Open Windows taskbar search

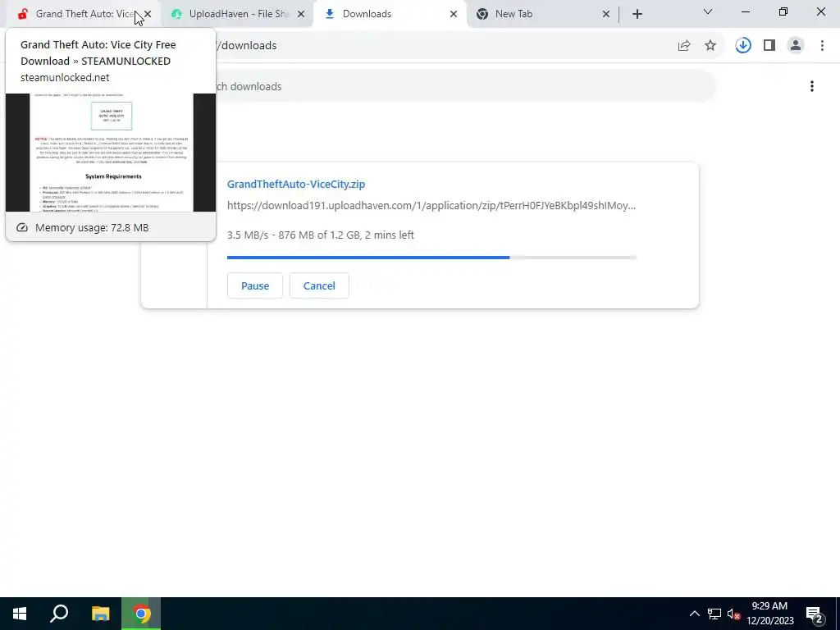pos(59,614)
